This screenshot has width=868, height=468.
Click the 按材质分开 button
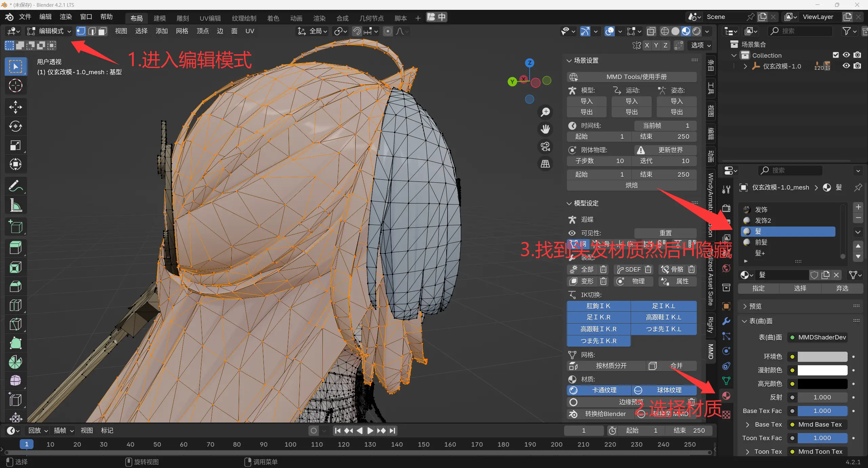tap(611, 366)
